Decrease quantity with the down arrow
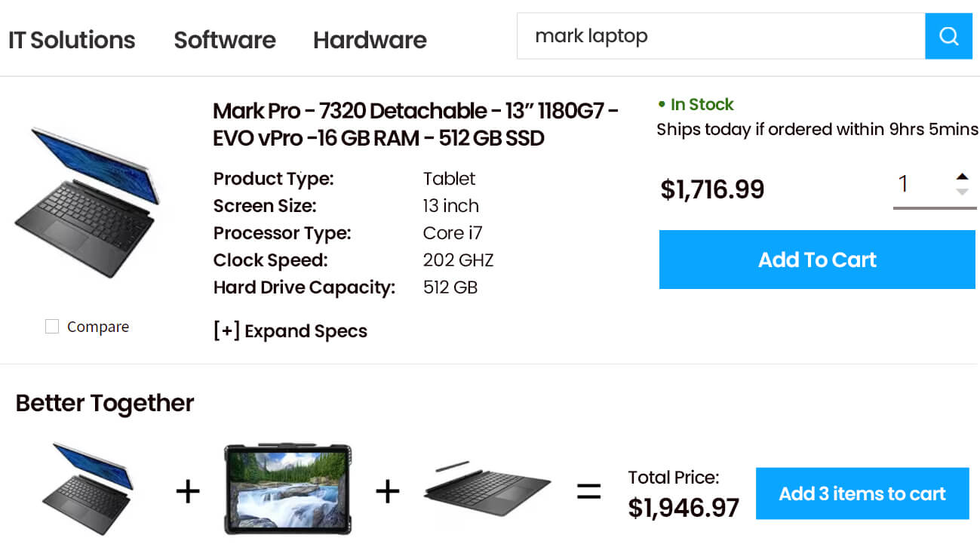Viewport: 980px width, 544px height. coord(961,192)
